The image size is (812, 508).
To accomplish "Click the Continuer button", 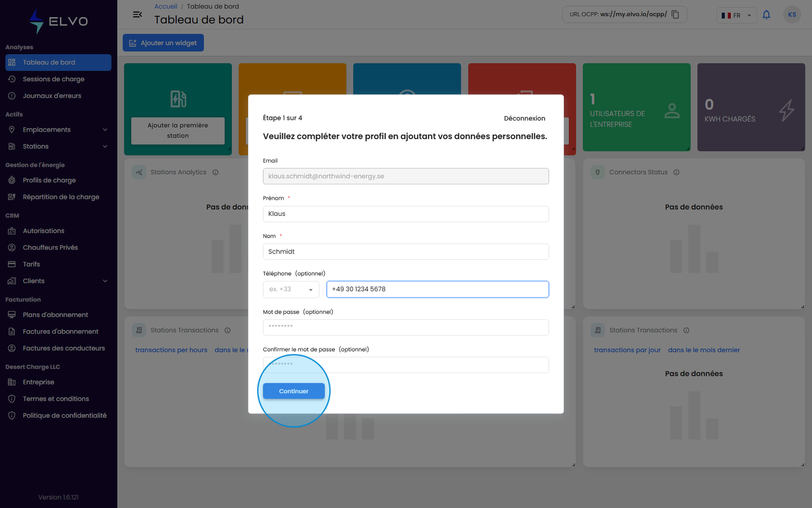I will pos(294,391).
